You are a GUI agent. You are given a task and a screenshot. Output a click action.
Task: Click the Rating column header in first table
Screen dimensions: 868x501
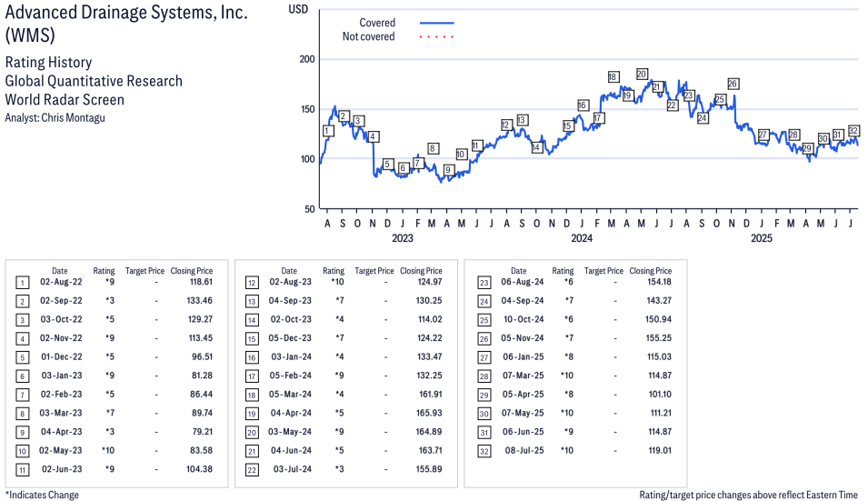104,271
